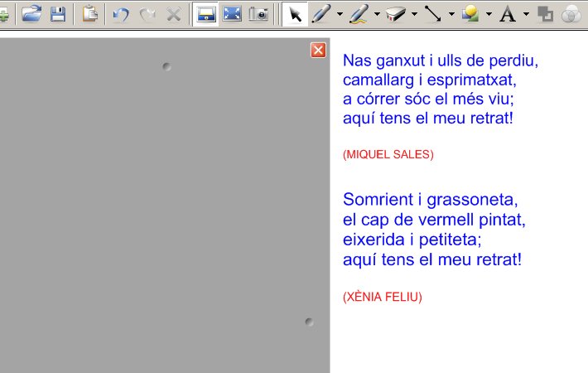Viewport: 588px width, 373px height.
Task: Delete selection with the X icon
Action: tap(174, 15)
